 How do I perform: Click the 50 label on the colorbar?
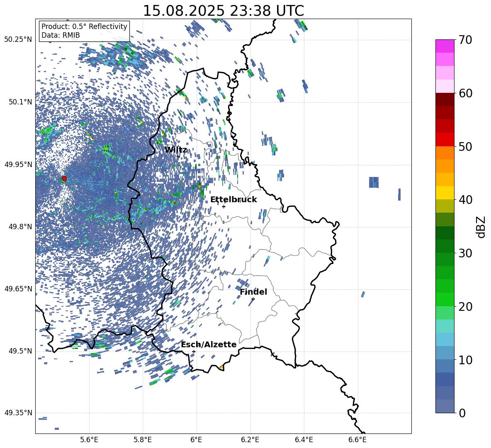click(465, 146)
